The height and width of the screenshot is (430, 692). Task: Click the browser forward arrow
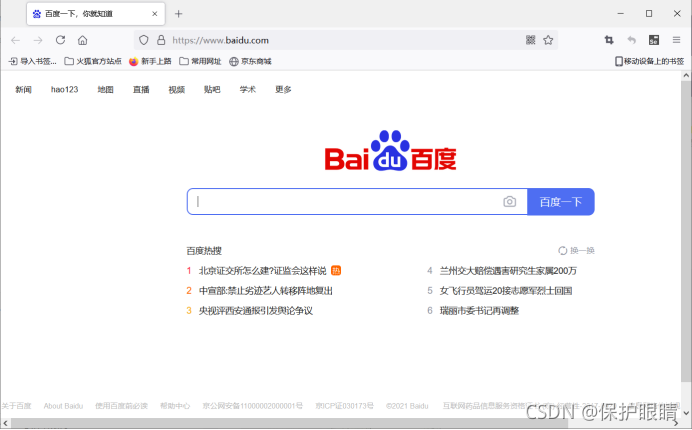tap(38, 40)
